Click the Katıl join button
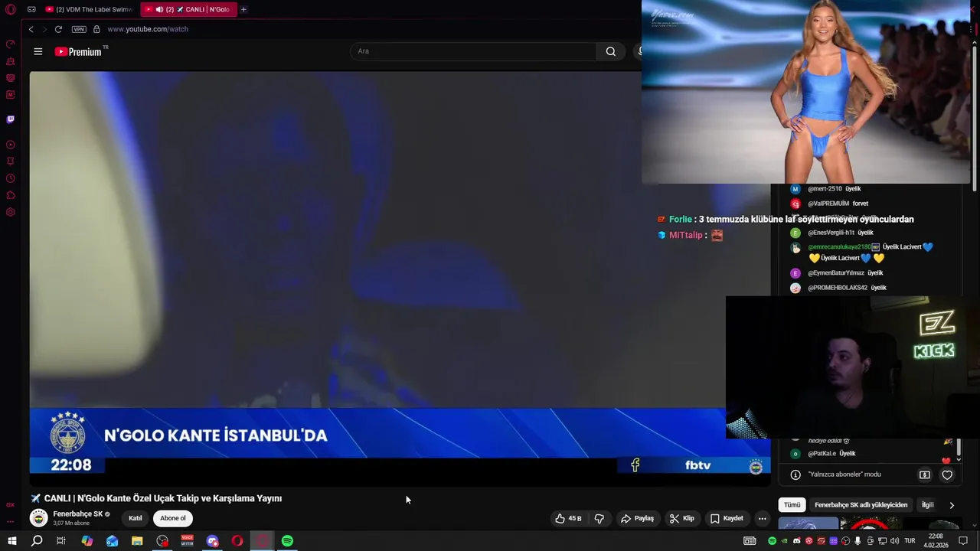This screenshot has height=551, width=980. [136, 518]
